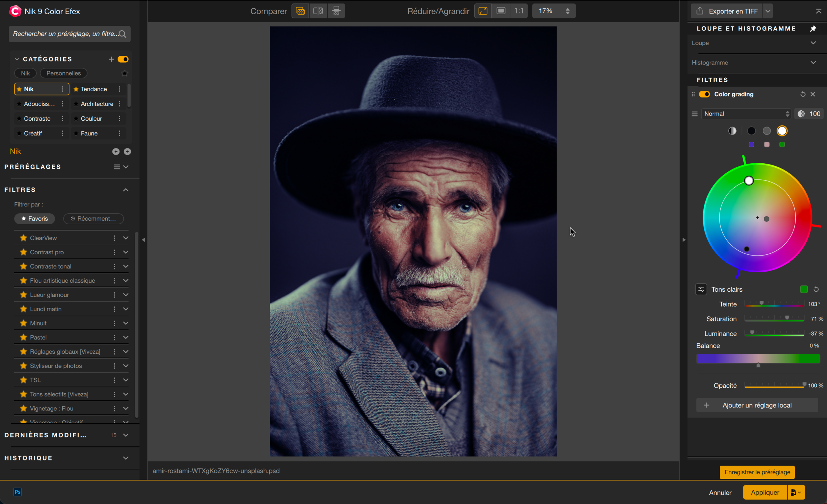This screenshot has height=504, width=827.
Task: Click the fit-to-screen zoom icon
Action: click(x=483, y=11)
